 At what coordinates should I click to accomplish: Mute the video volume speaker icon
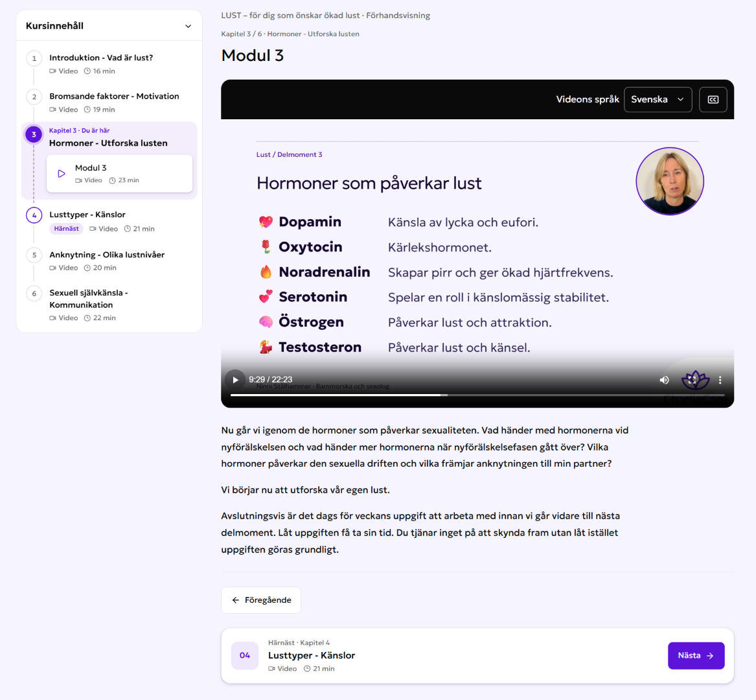click(x=664, y=380)
